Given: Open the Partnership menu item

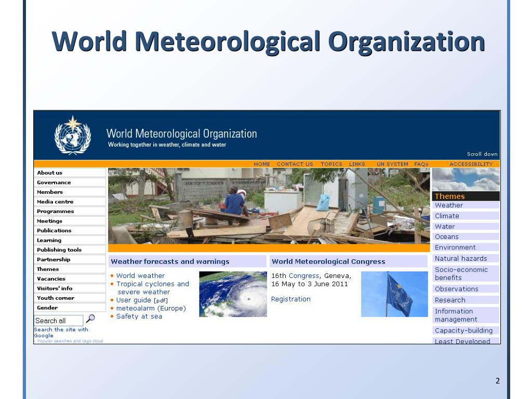Looking at the screenshot, I should [x=70, y=260].
